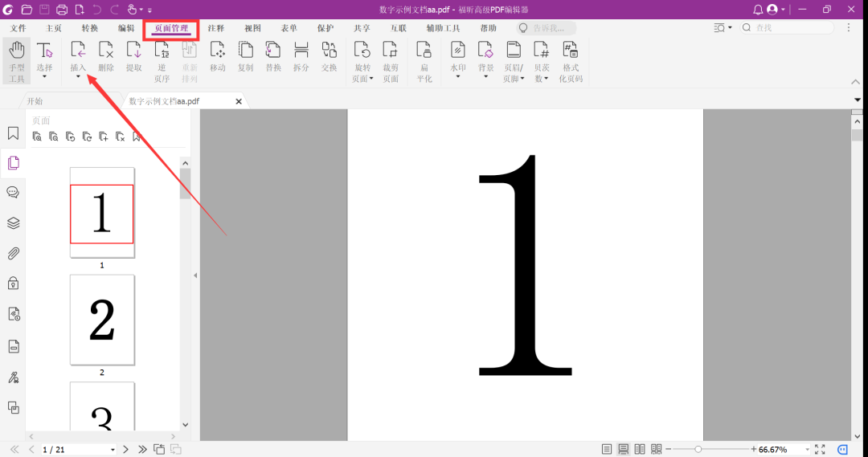Screen dimensions: 868x457
Task: Expand the zoom percentage dropdown
Action: [807, 450]
